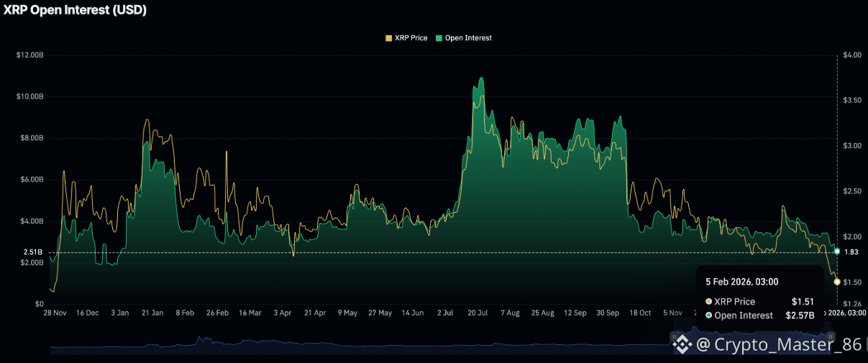Click the 20 Jul date on the x-axis
This screenshot has height=363, width=868.
tap(478, 313)
